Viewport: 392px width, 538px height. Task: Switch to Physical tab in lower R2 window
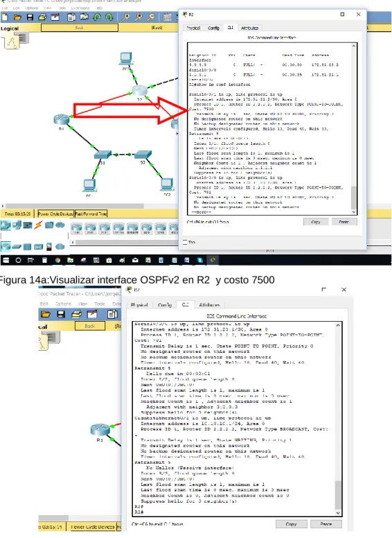[139, 304]
